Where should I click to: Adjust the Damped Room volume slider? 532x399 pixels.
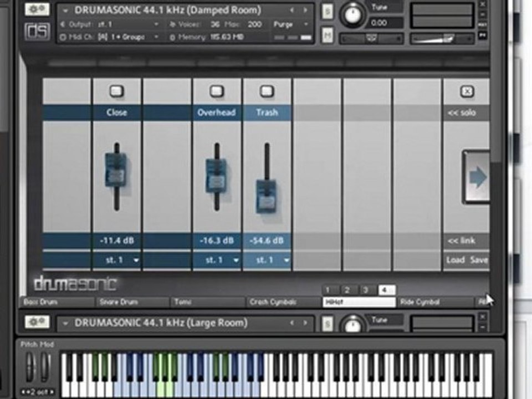tap(442, 39)
